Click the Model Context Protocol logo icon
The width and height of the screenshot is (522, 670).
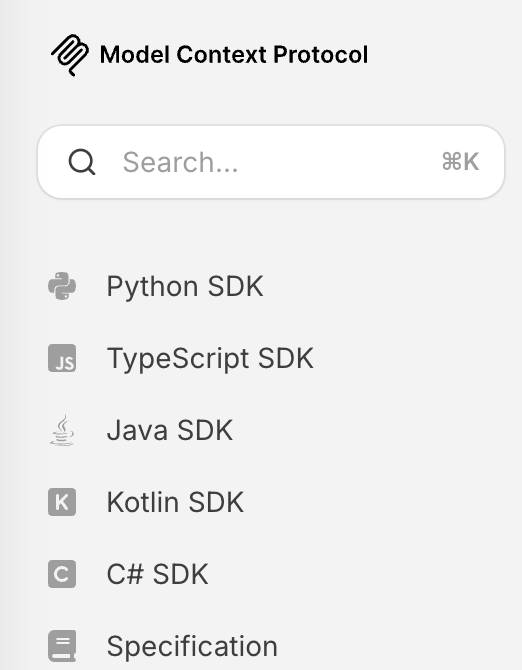pos(70,55)
